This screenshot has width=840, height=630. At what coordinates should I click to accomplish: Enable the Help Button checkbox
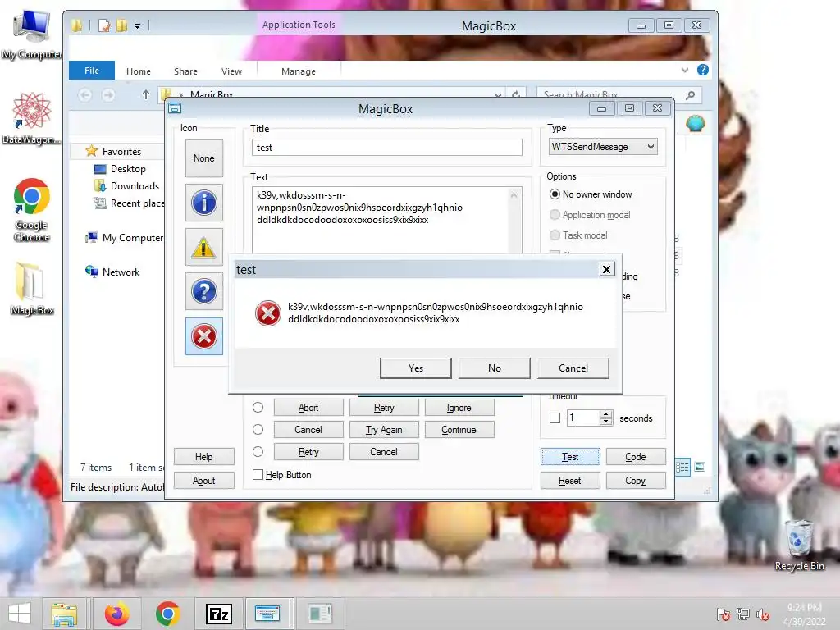(258, 475)
